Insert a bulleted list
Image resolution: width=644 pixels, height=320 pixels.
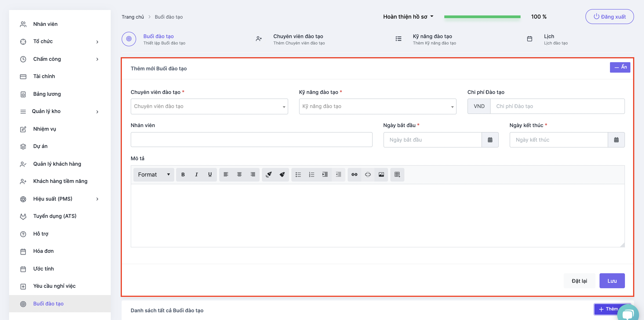tap(298, 175)
